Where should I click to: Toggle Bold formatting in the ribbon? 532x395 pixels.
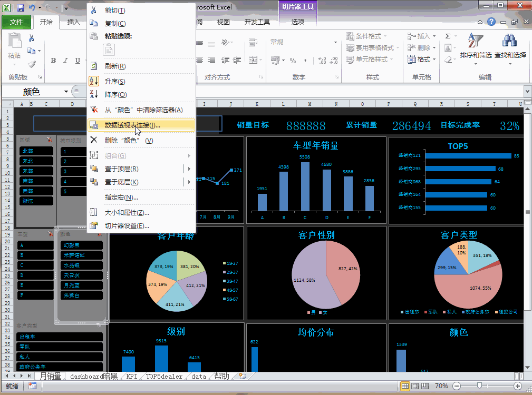53,61
